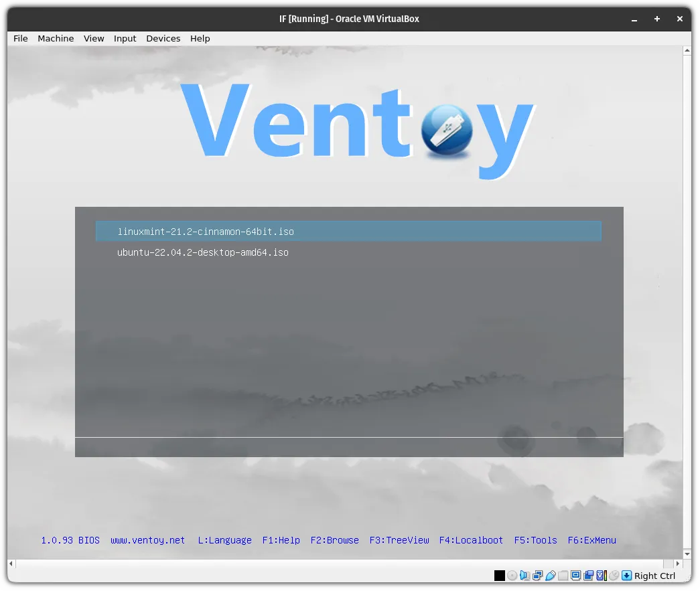Click the recording status icon
The width and height of the screenshot is (700, 591).
pos(589,576)
